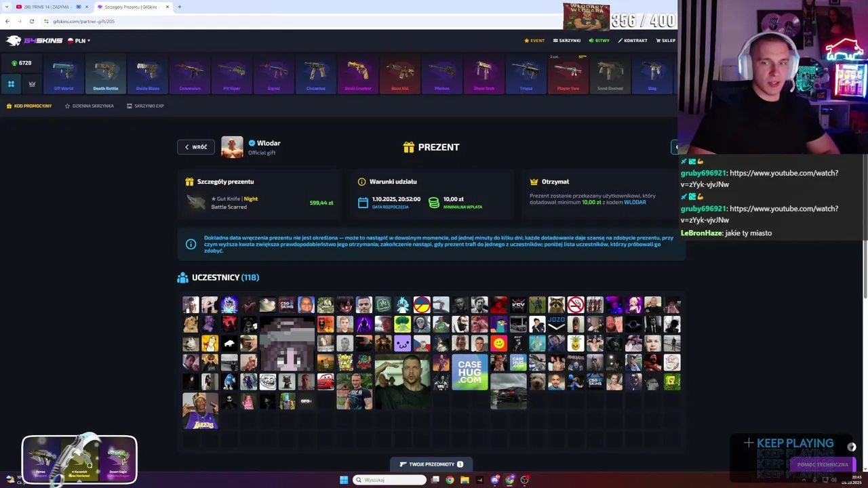The image size is (868, 488).
Task: Click the participants icon beside UCZESTNICY
Action: click(x=182, y=277)
